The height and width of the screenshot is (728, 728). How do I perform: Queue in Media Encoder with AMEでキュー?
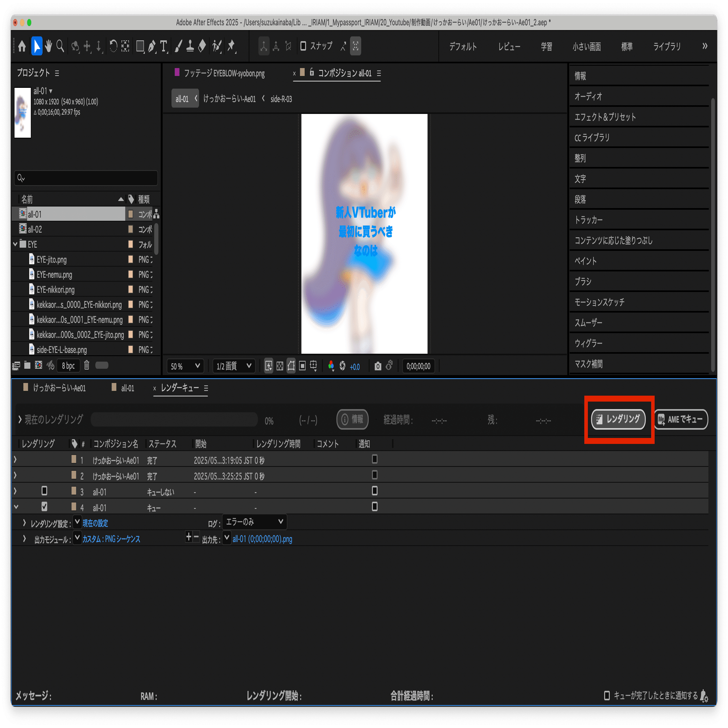(681, 419)
